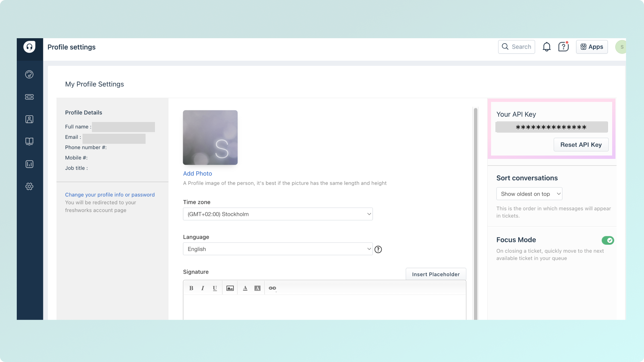
Task: Open the Sort conversations dropdown
Action: 529,194
